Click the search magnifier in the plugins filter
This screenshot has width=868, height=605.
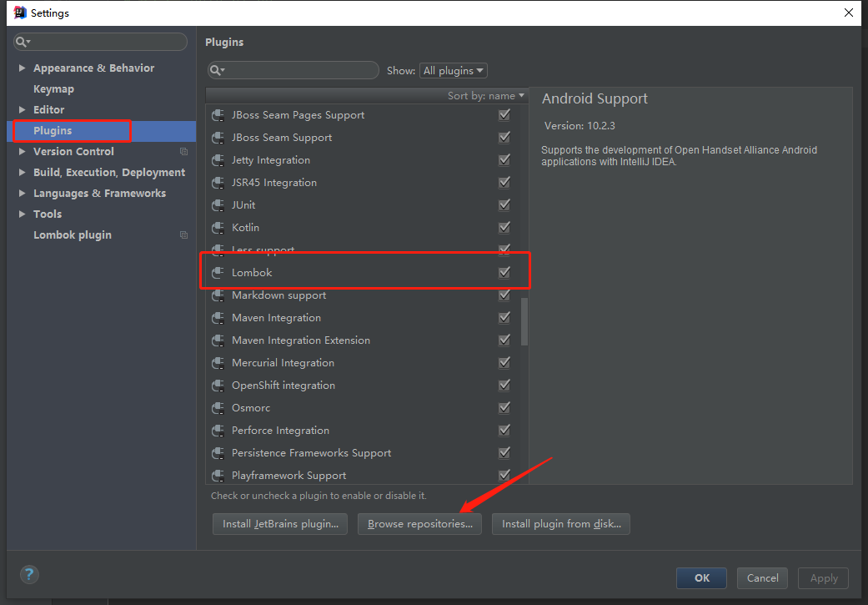[x=217, y=70]
